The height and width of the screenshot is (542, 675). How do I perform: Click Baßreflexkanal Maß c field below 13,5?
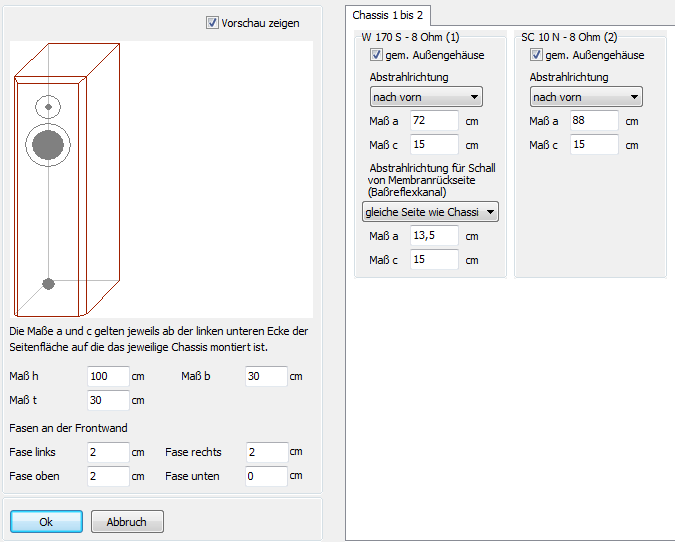point(434,260)
